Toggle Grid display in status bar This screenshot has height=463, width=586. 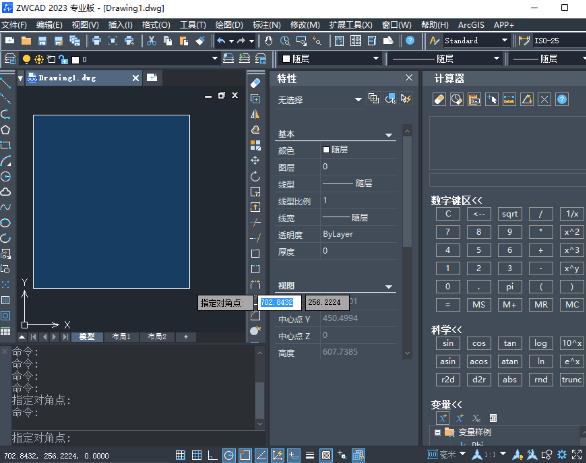point(197,455)
